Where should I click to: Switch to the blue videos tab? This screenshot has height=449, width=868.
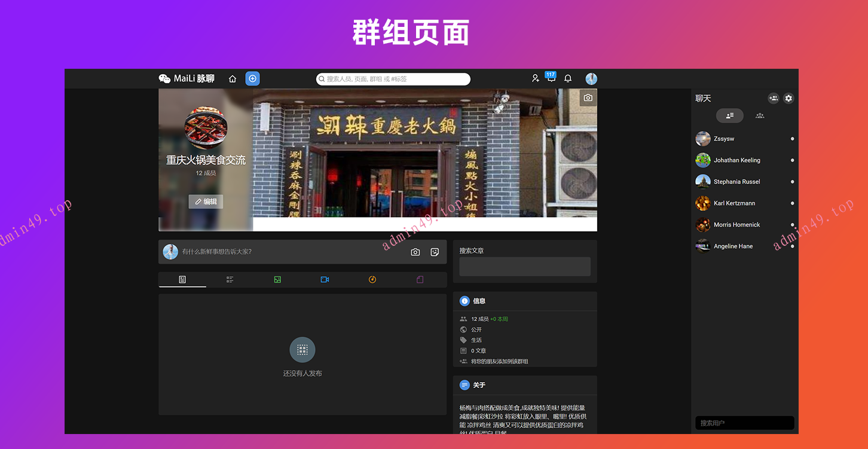(x=325, y=280)
